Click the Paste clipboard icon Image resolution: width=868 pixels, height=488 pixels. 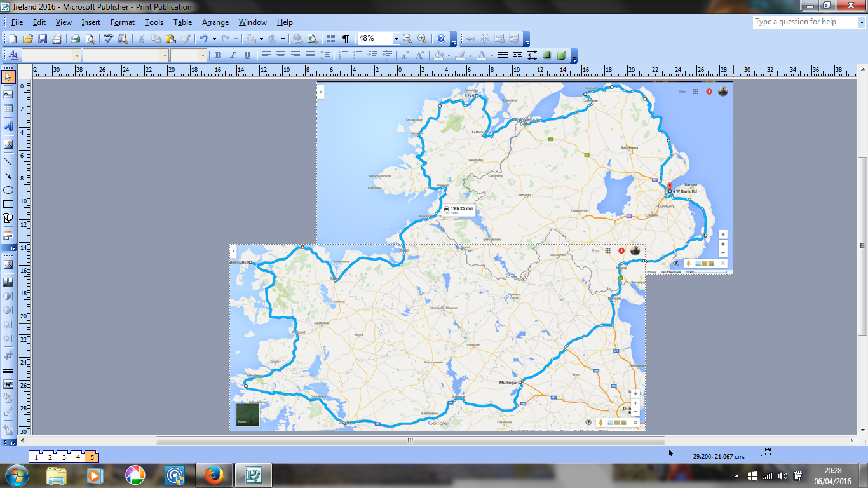(171, 39)
